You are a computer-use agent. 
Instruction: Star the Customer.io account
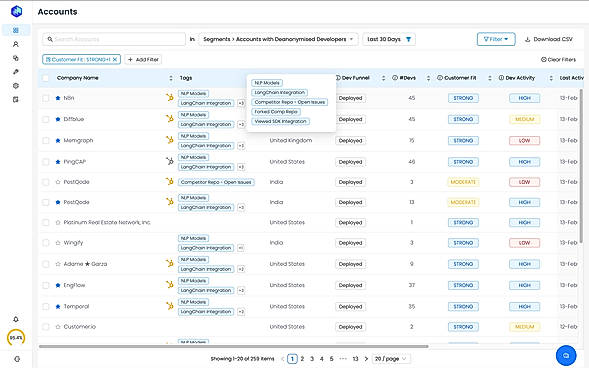click(x=58, y=327)
